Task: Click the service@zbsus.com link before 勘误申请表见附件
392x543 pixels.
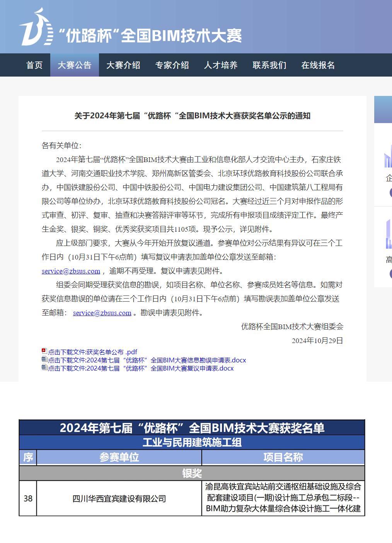Action: click(102, 313)
